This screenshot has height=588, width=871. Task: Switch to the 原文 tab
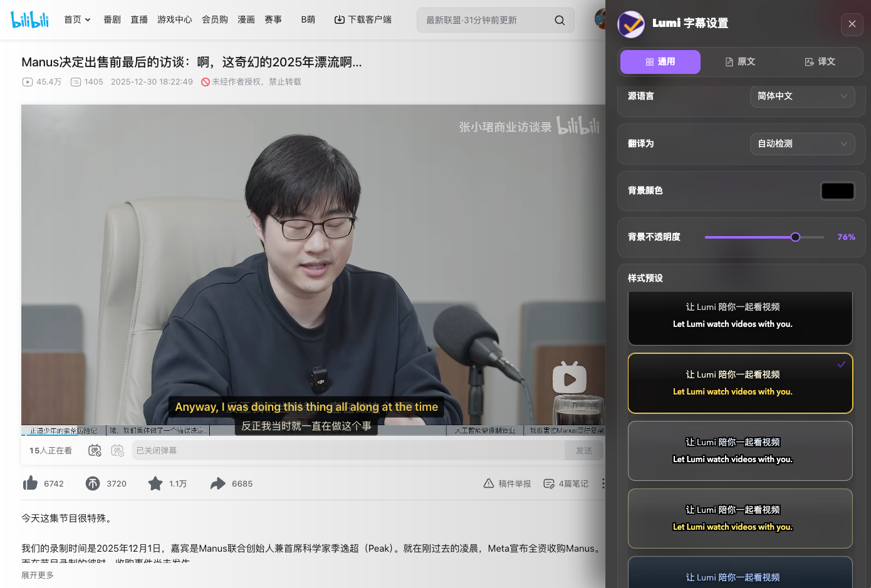740,62
